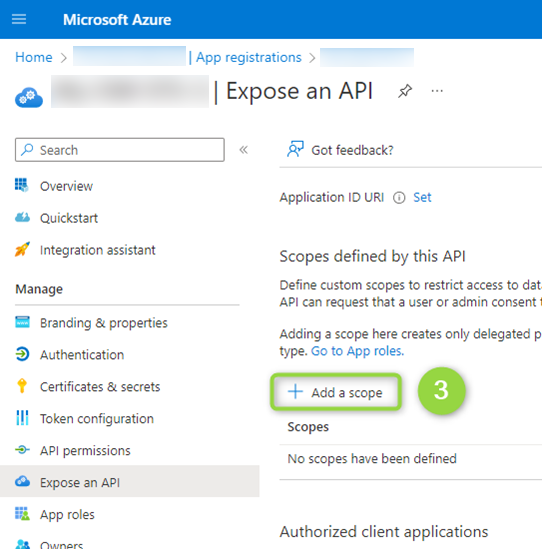Click 'No scopes have been defined' text
The height and width of the screenshot is (549, 542).
click(372, 459)
